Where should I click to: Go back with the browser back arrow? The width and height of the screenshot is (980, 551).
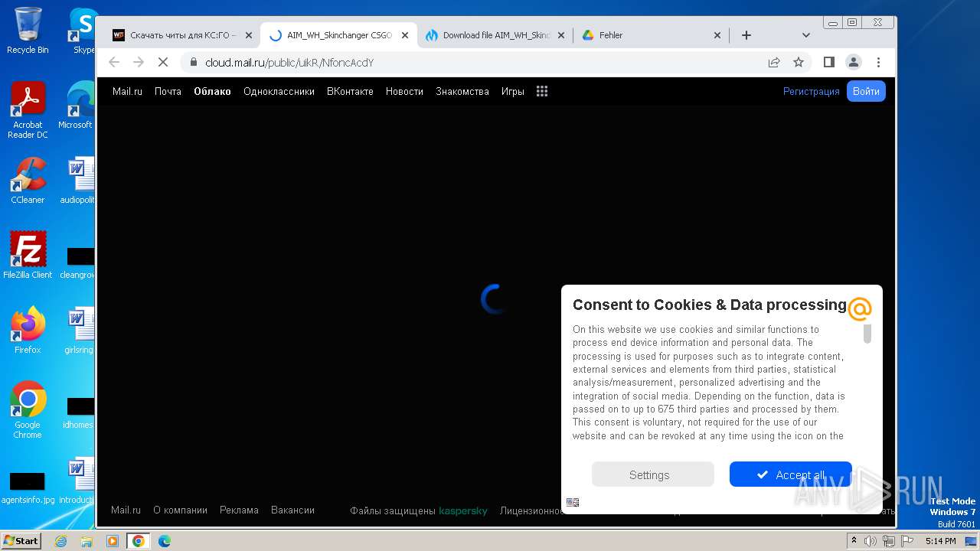pos(114,62)
